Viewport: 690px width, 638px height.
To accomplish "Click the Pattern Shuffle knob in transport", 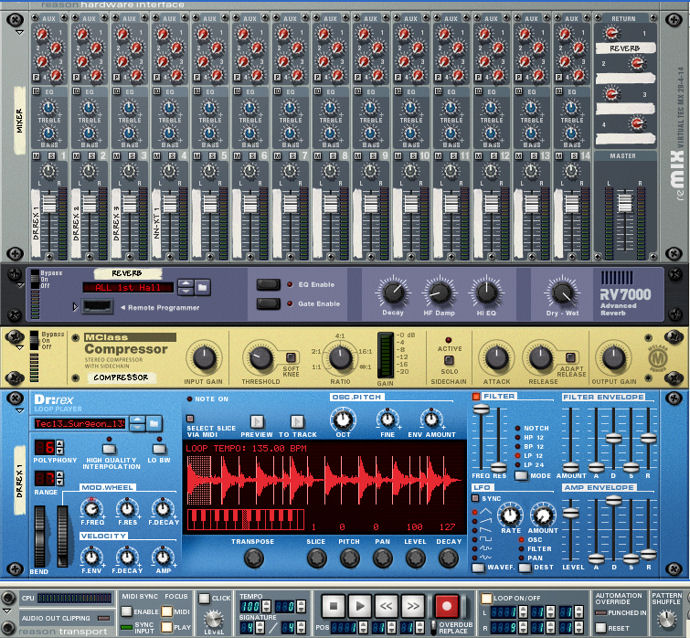I will point(667,619).
